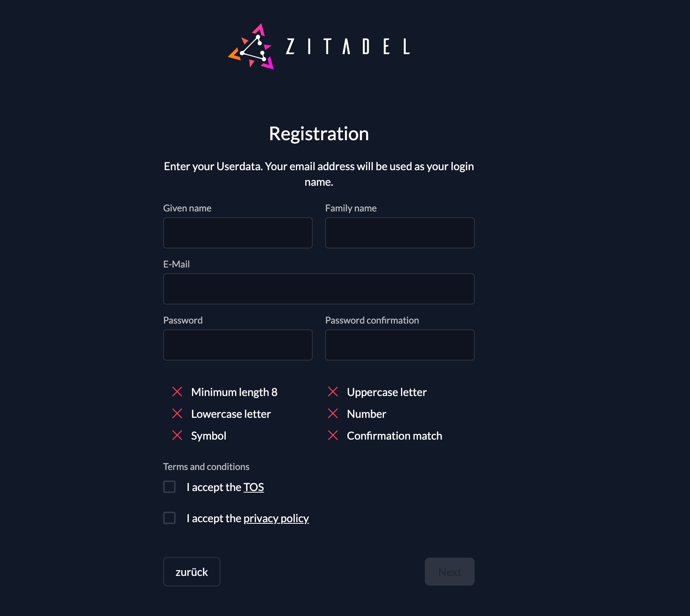Viewport: 690px width, 616px height.
Task: Click the red X beside Confirmation match
Action: click(333, 435)
